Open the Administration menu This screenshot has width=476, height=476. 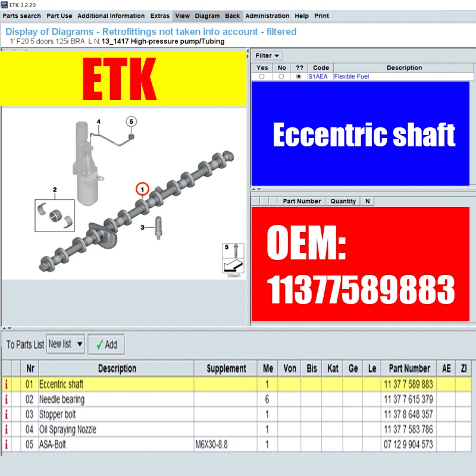coord(267,16)
